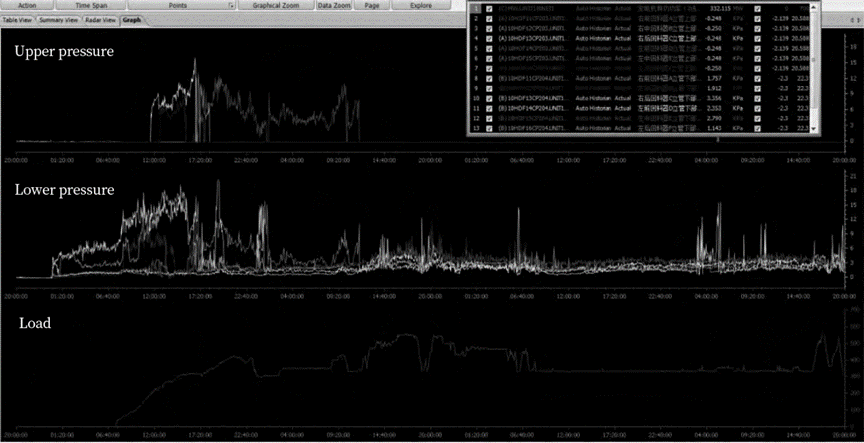The image size is (864, 443).
Task: Open the Action menu group
Action: click(x=28, y=5)
